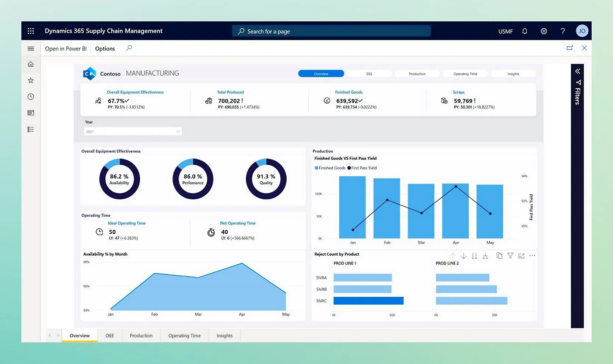
Task: Open the settings gear icon
Action: (544, 31)
